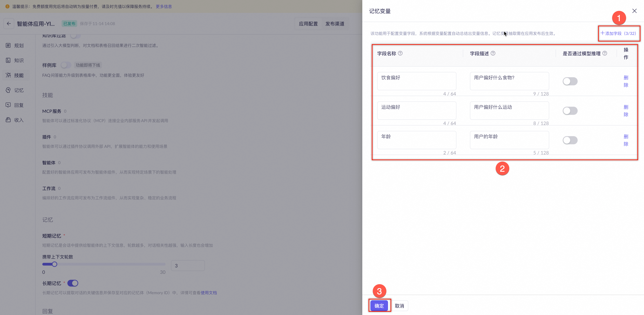Viewport: 644px width, 315px height.
Task: Click help icon beside 字段名称
Action: click(x=400, y=53)
